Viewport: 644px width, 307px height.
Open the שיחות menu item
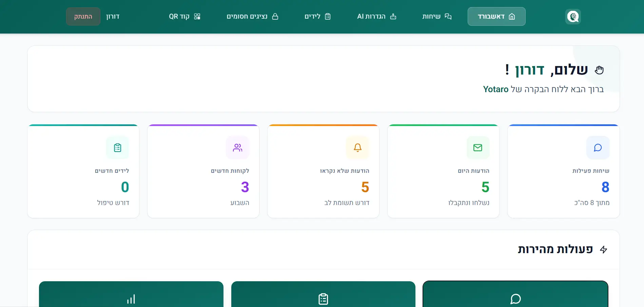pos(437,16)
